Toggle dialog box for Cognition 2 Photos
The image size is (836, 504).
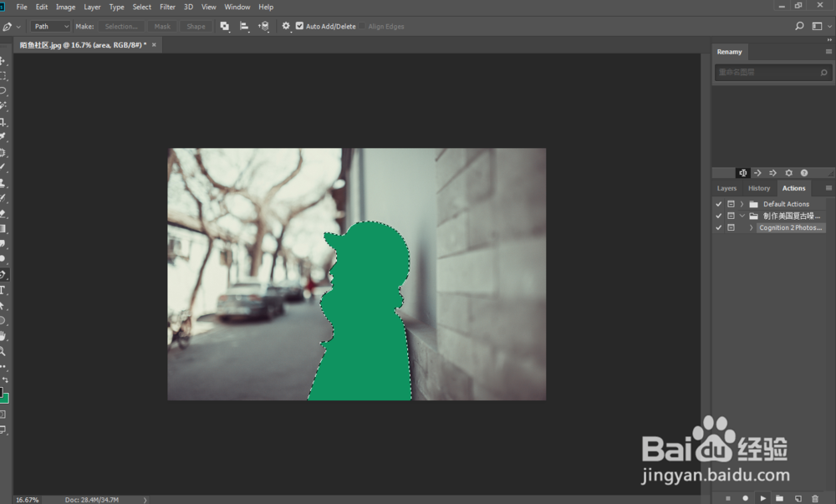click(x=731, y=227)
